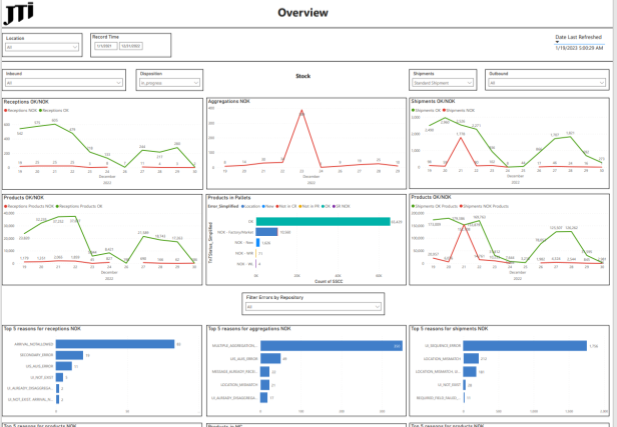
Task: Click the Receptions OK green legend marker
Action: click(41, 111)
